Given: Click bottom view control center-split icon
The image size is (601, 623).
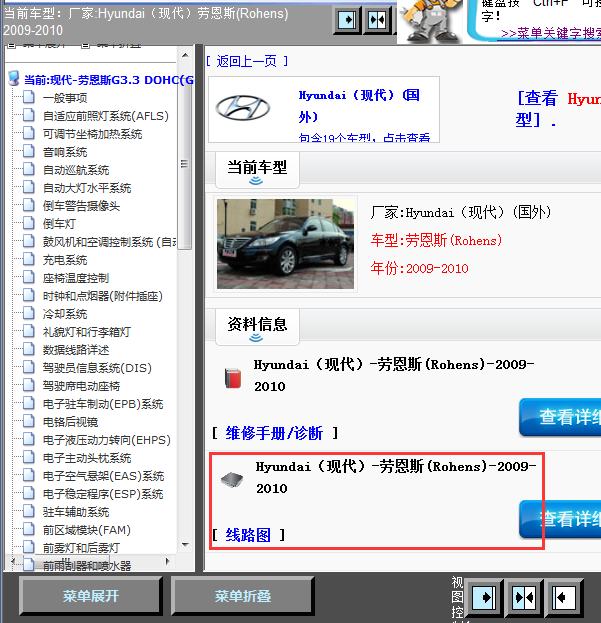Looking at the screenshot, I should click(524, 597).
